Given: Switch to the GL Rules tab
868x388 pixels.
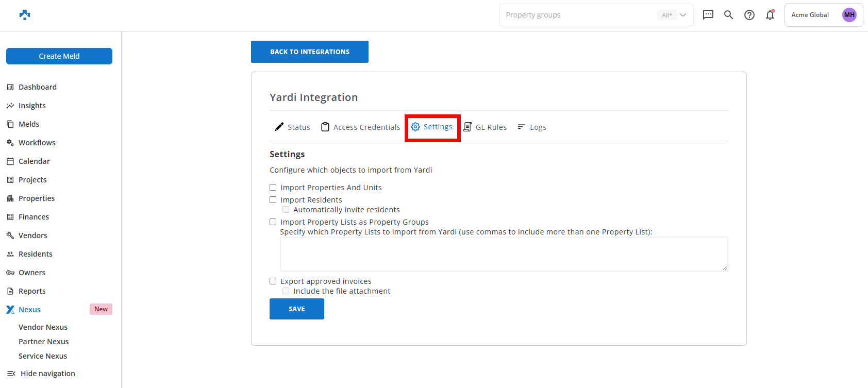Looking at the screenshot, I should click(x=485, y=127).
